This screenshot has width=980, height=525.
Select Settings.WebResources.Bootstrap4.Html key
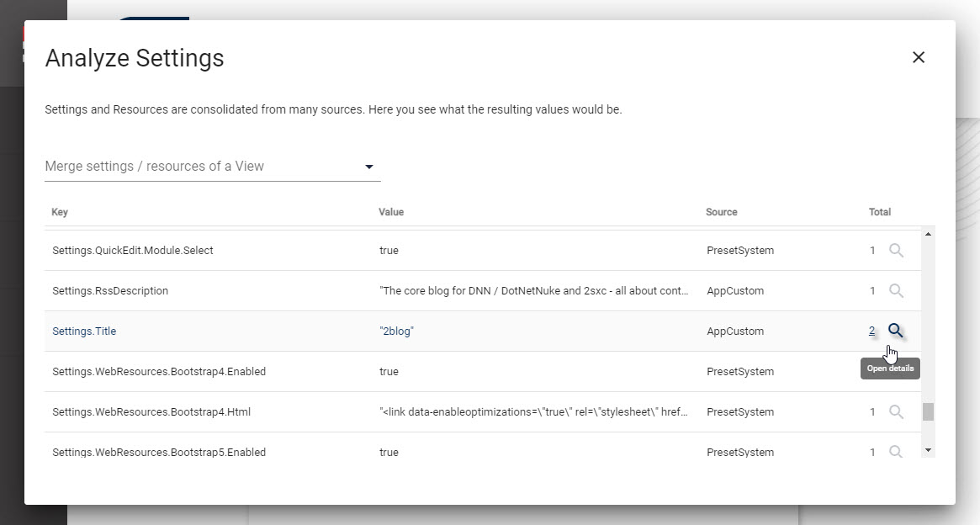click(151, 412)
